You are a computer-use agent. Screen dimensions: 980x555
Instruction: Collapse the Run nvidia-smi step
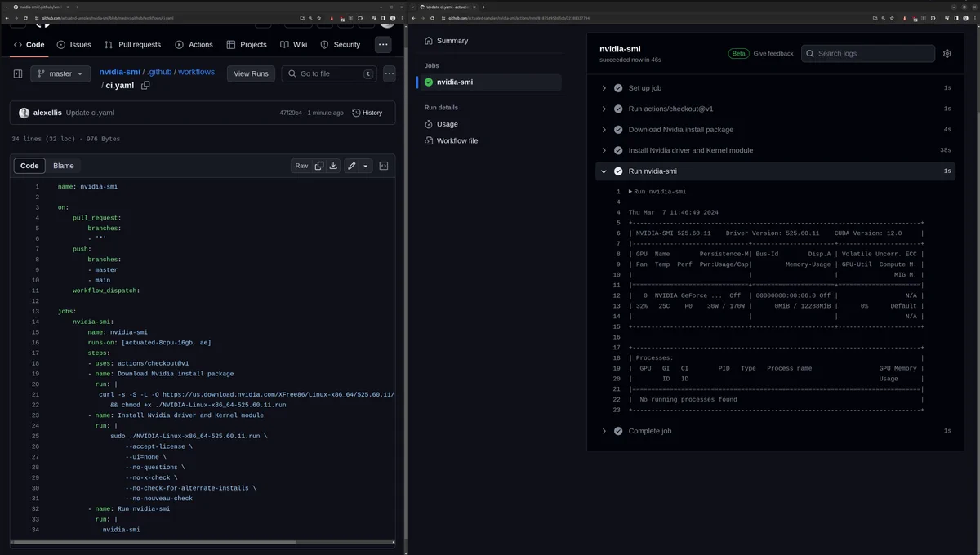click(776, 171)
